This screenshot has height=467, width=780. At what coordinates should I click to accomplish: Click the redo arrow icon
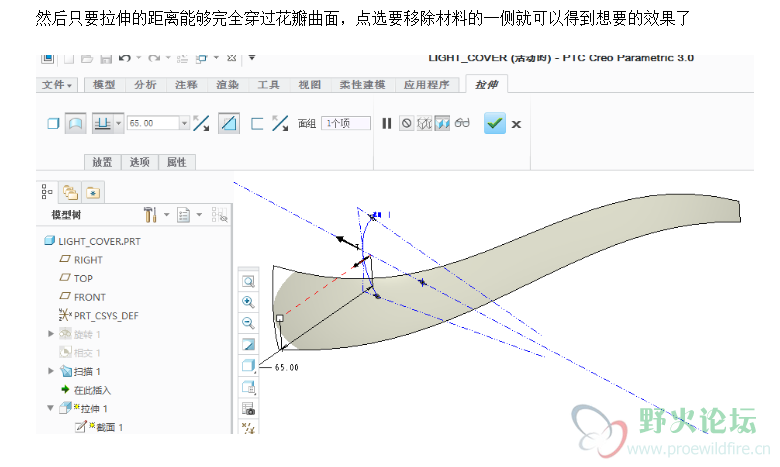coord(154,58)
